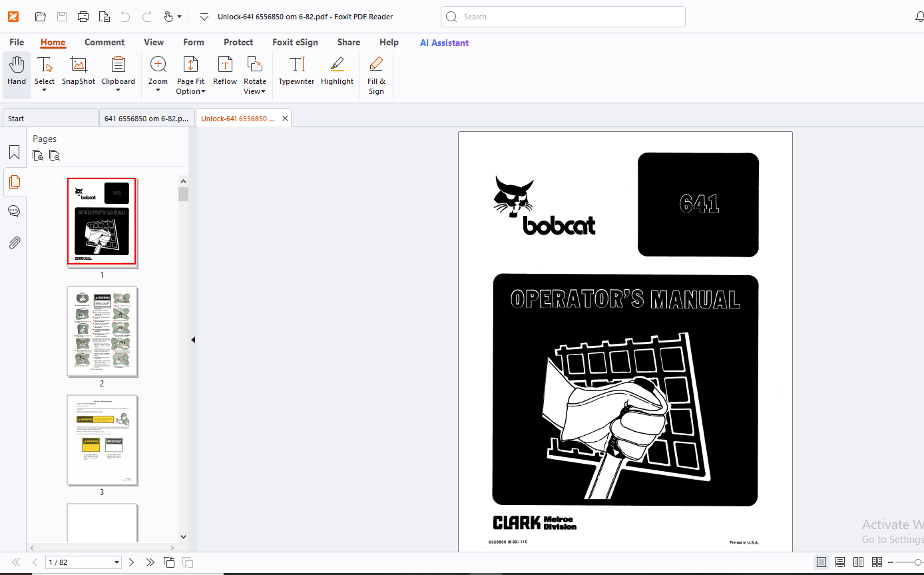This screenshot has height=575, width=924.
Task: Select the Typewriter tool
Action: click(296, 71)
